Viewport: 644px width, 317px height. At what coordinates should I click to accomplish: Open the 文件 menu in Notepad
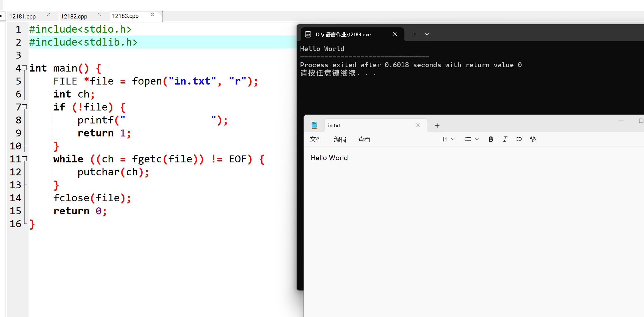coord(316,140)
